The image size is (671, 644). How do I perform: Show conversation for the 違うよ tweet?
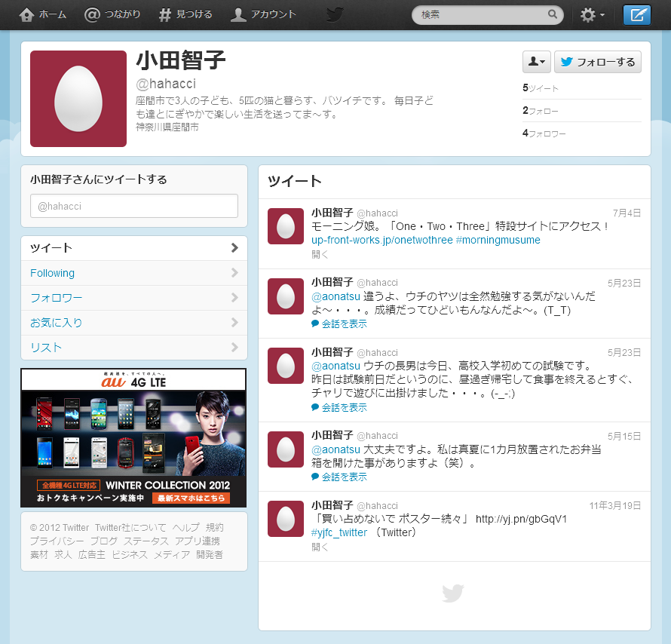[344, 324]
